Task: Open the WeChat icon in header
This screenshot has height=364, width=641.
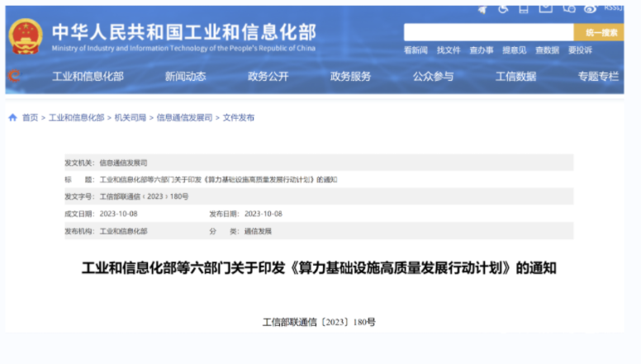Action: 569,8
